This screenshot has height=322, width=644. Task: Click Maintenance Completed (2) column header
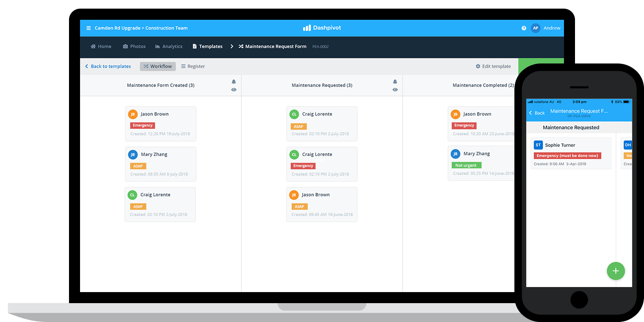pos(483,85)
